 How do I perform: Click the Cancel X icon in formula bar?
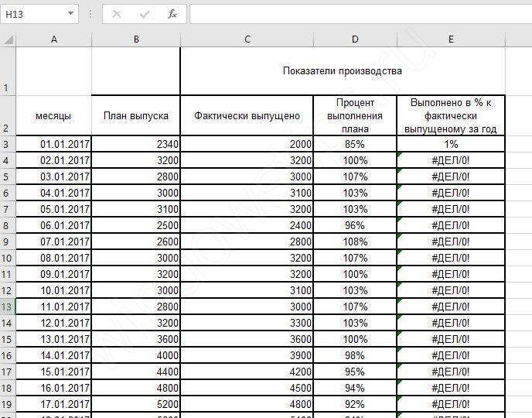point(117,14)
